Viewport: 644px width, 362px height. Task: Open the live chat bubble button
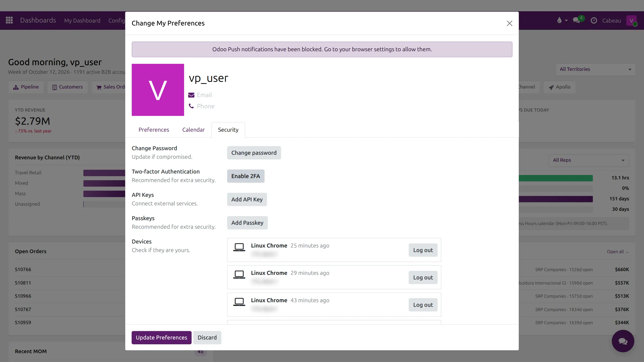point(623,341)
